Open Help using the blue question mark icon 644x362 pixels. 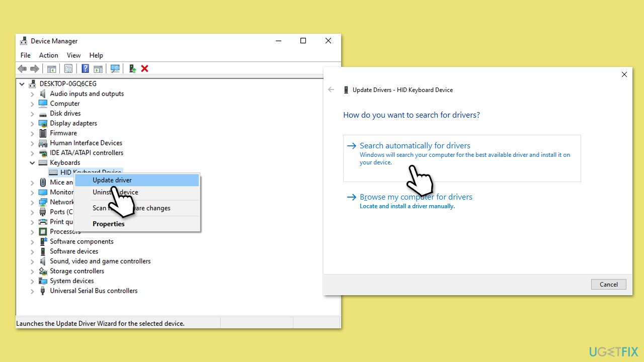point(86,68)
